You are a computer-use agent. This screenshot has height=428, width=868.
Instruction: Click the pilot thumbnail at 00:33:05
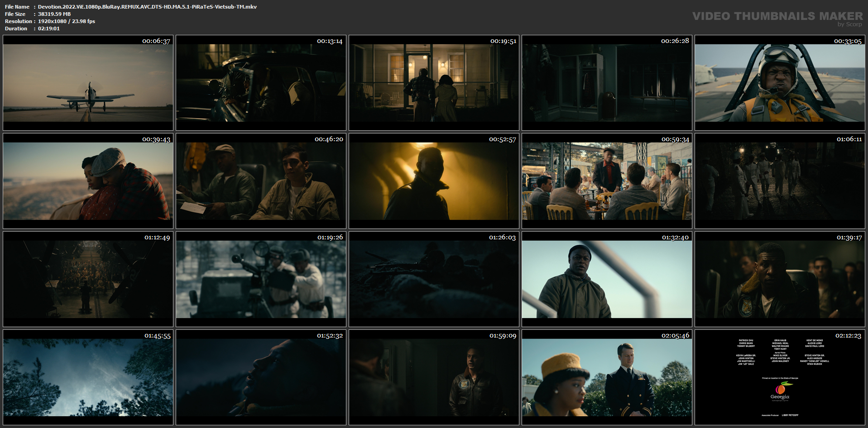780,83
